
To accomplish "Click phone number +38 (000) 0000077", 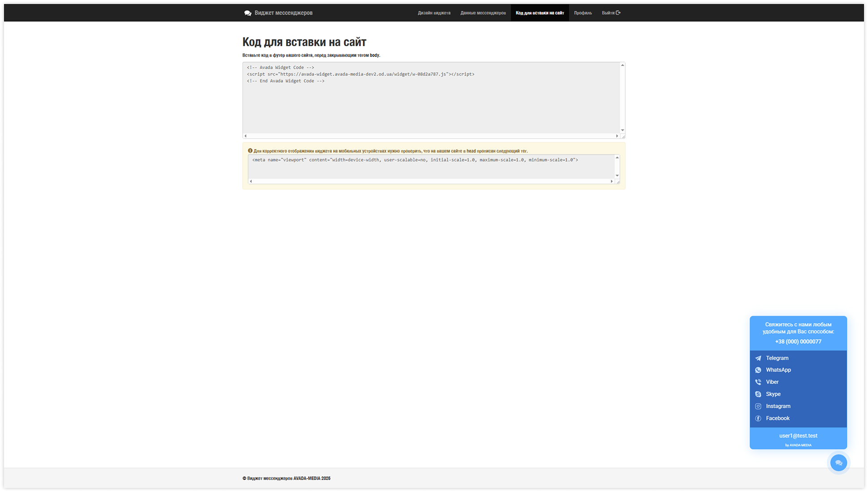I will point(798,341).
